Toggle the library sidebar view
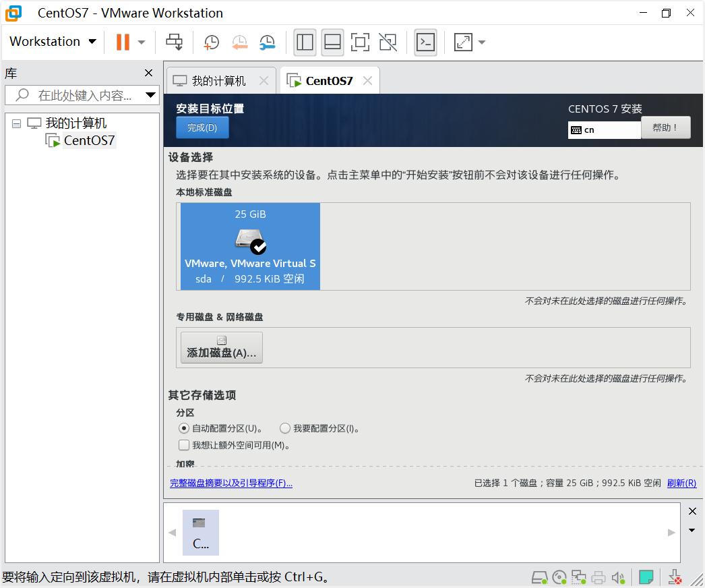705x588 pixels. (305, 42)
